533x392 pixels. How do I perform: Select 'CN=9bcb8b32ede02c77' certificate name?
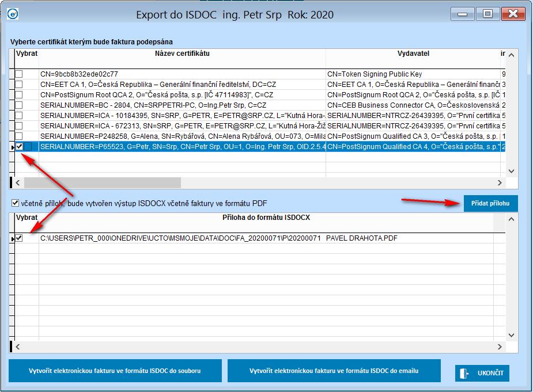(79, 74)
